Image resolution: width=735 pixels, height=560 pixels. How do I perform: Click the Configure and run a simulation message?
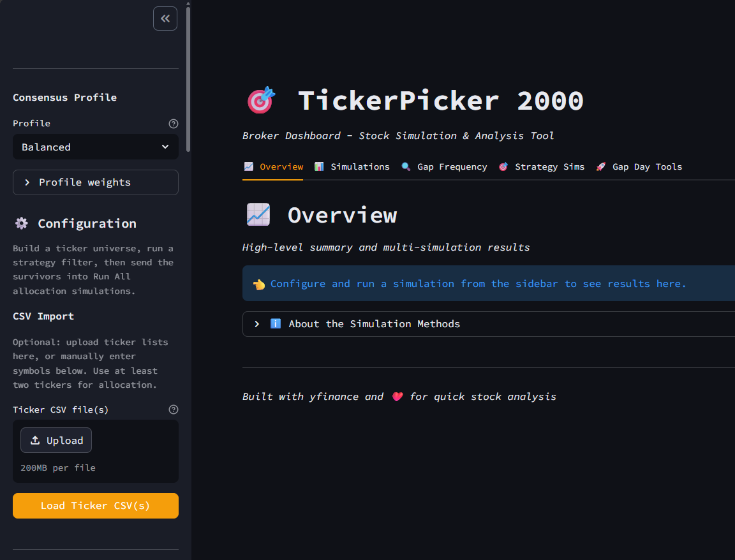coord(478,284)
